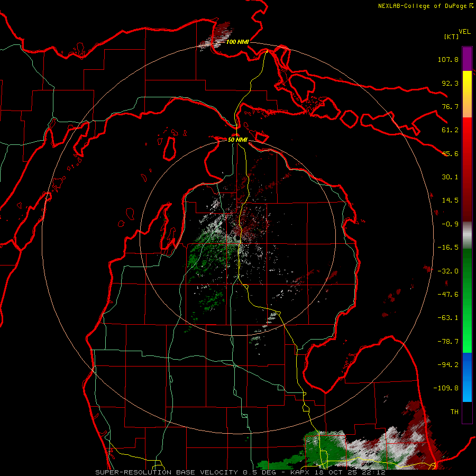Click the 50 NMI range ring label

click(x=237, y=140)
